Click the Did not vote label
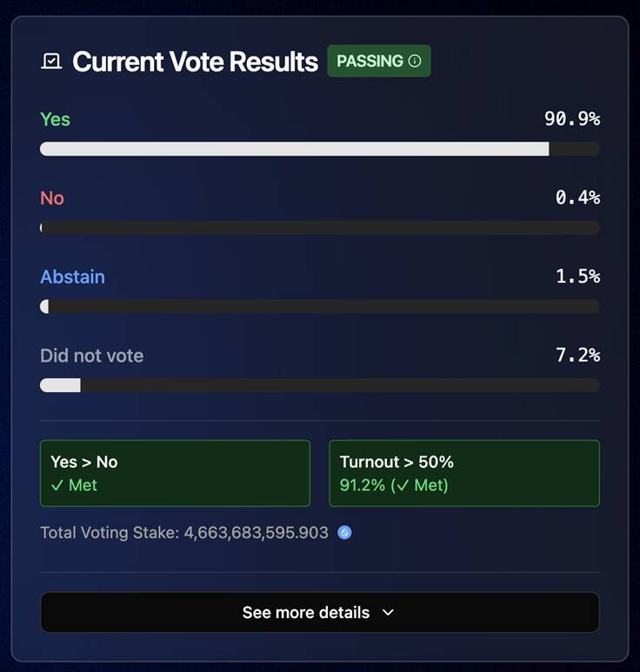640x672 pixels. click(91, 356)
